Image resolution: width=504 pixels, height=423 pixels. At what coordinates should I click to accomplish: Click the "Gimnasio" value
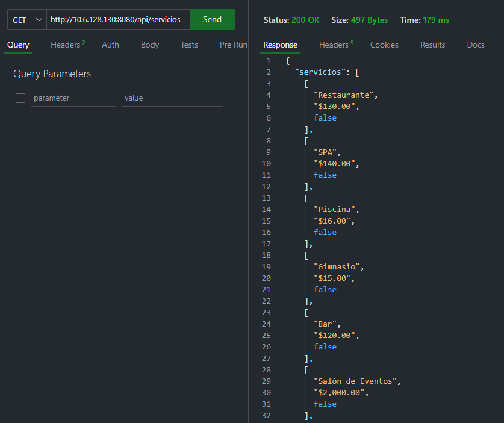pos(337,267)
